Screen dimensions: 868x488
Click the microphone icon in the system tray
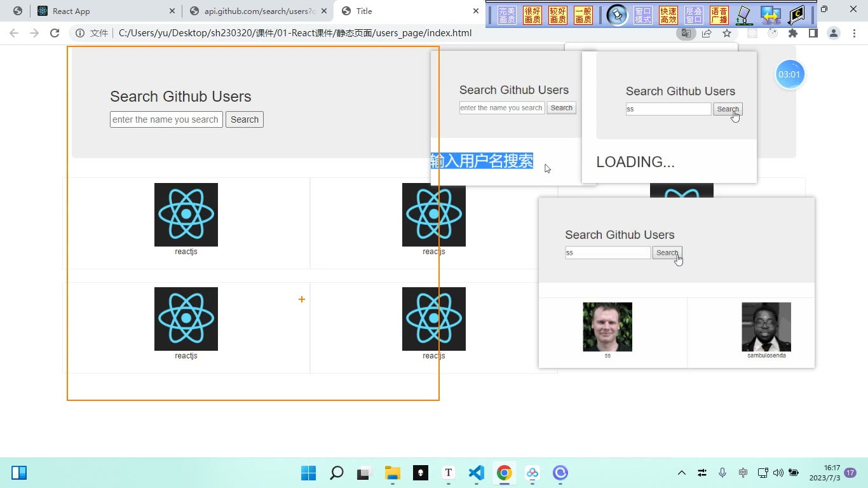722,473
